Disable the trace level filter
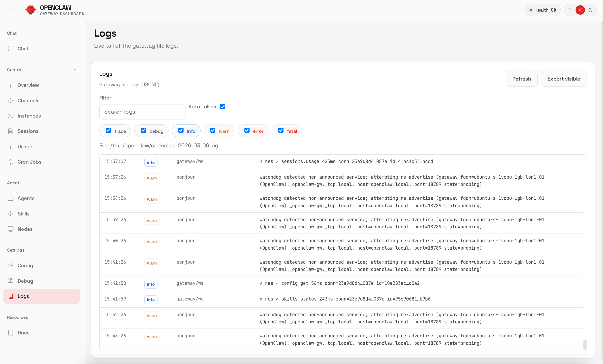603x364 pixels. [x=108, y=130]
